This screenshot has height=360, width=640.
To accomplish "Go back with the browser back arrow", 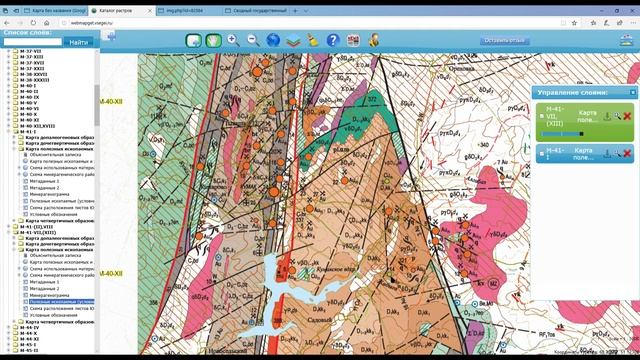I will [x=7, y=23].
